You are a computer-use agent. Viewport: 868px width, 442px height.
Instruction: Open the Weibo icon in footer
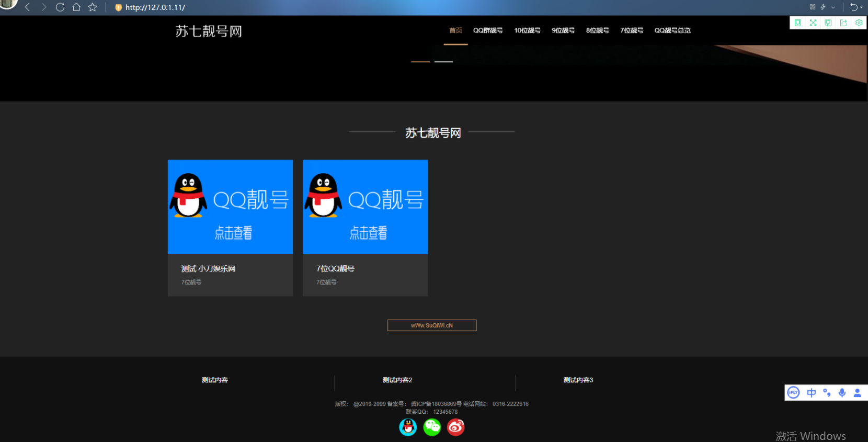point(455,427)
